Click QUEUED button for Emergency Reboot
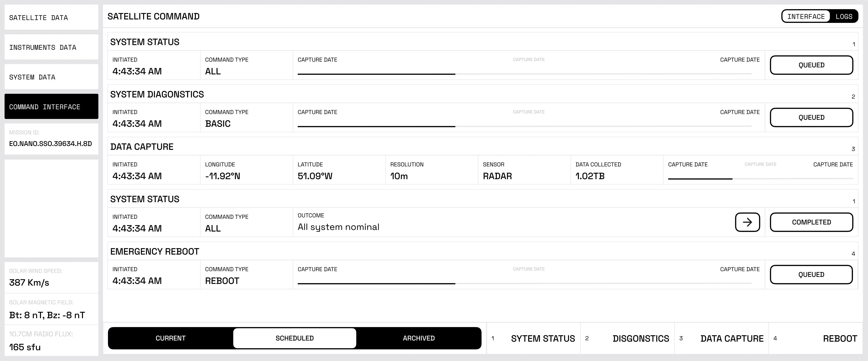The width and height of the screenshot is (868, 361). [811, 275]
